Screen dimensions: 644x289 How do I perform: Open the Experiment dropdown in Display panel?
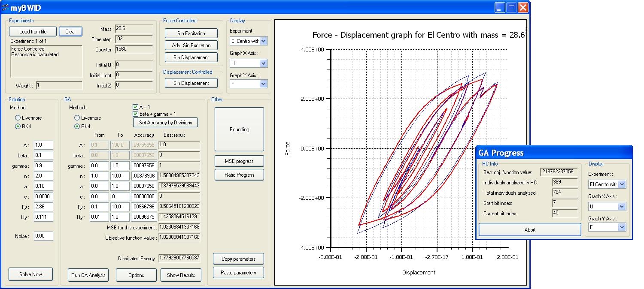pos(263,41)
